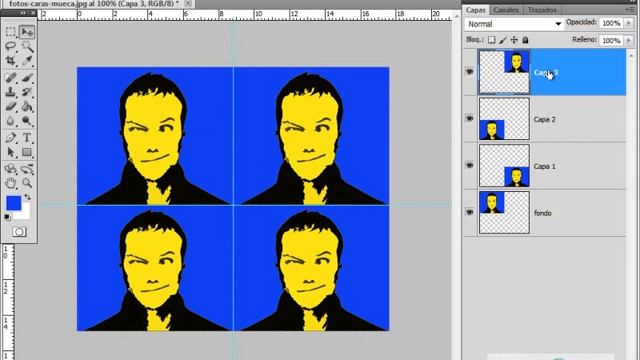Select the Move tool

[x=27, y=32]
